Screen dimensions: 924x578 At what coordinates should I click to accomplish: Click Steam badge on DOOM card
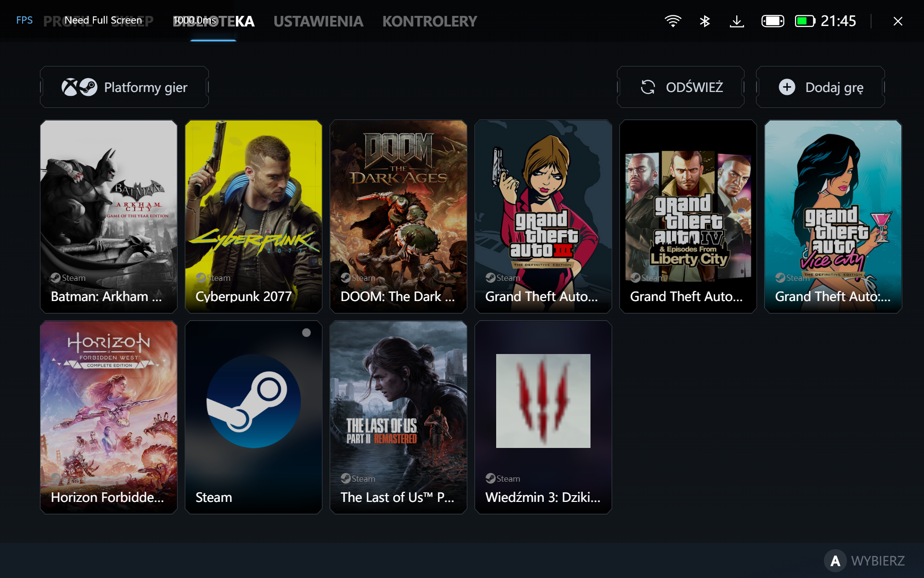coord(358,278)
